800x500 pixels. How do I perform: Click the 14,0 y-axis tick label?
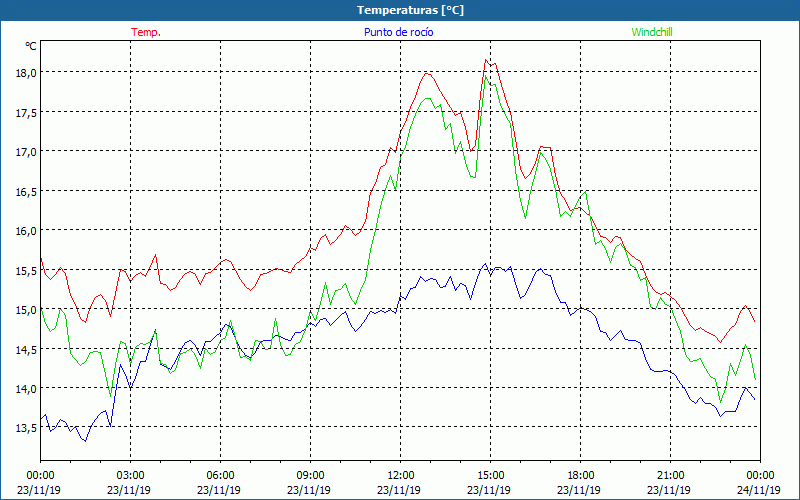point(24,388)
